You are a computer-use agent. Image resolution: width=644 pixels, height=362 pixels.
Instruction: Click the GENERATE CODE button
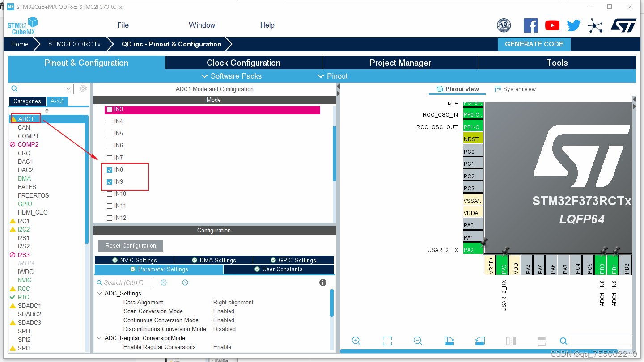tap(534, 44)
